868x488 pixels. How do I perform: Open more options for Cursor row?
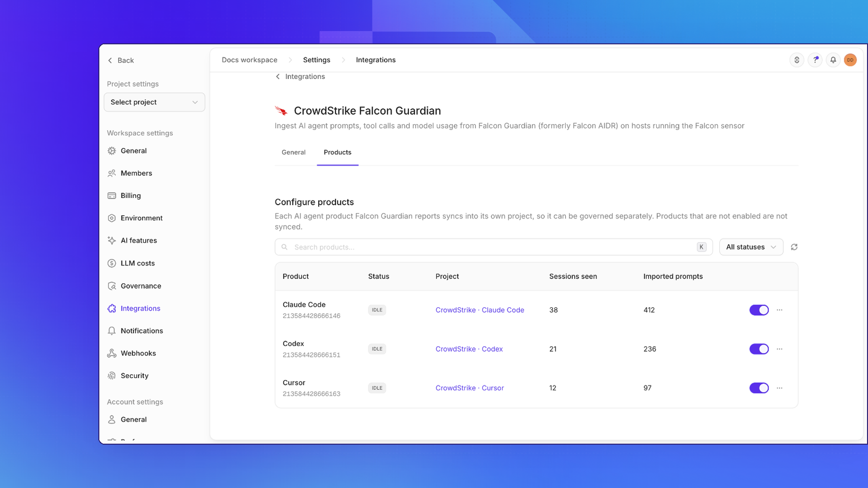[x=779, y=388]
